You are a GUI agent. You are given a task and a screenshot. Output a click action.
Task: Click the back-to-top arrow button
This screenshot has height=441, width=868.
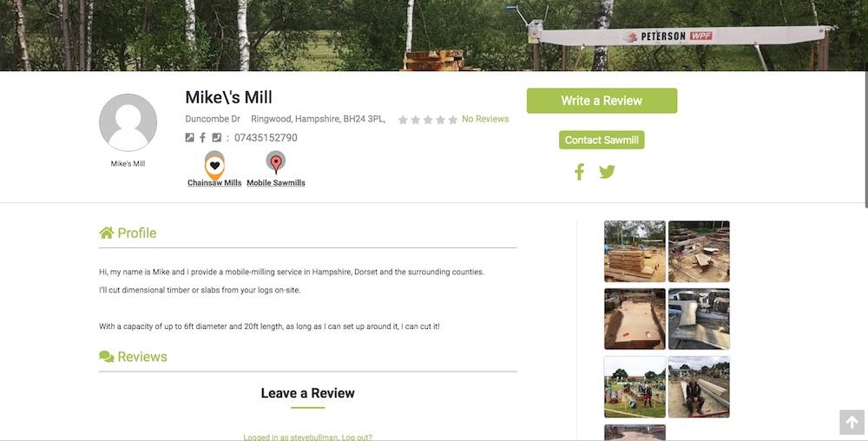pyautogui.click(x=852, y=422)
